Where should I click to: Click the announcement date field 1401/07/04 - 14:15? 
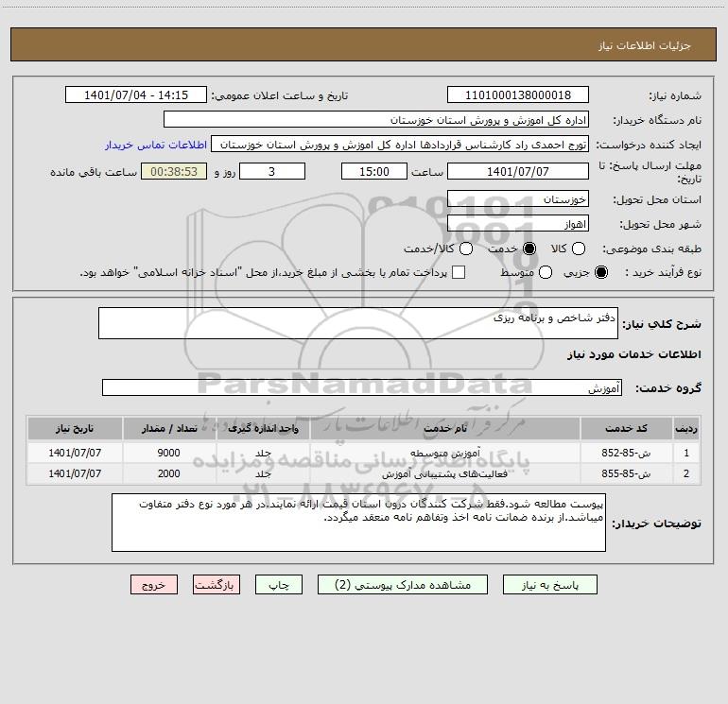pyautogui.click(x=136, y=95)
